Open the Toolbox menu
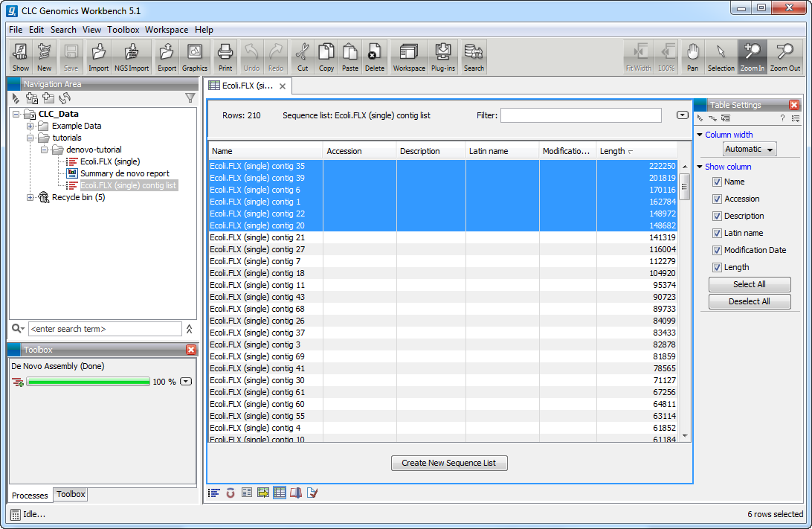 coord(123,30)
